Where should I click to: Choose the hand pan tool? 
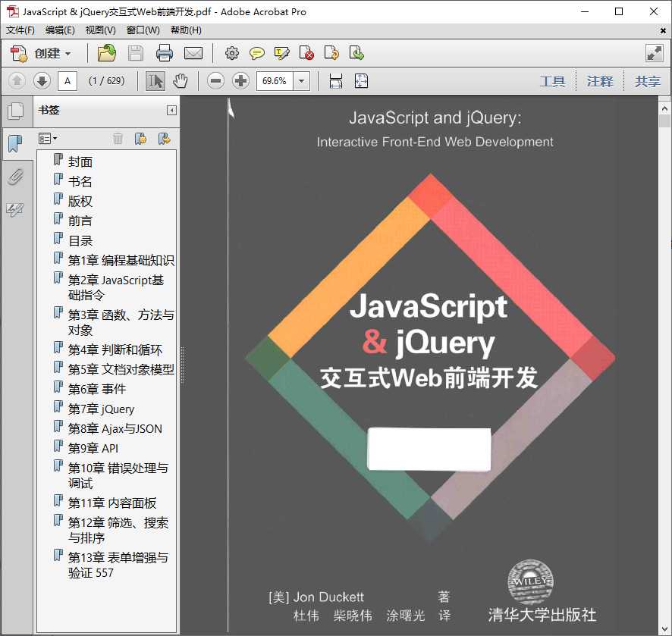(180, 81)
